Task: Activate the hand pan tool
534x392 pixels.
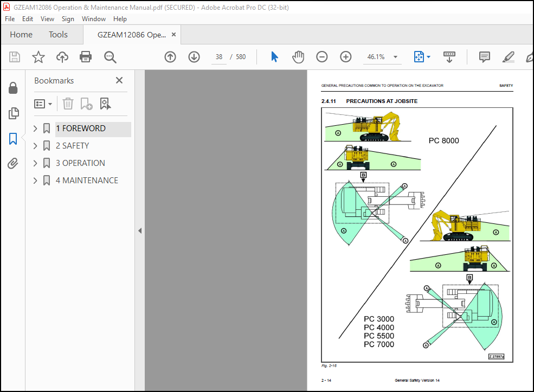Action: pos(298,57)
